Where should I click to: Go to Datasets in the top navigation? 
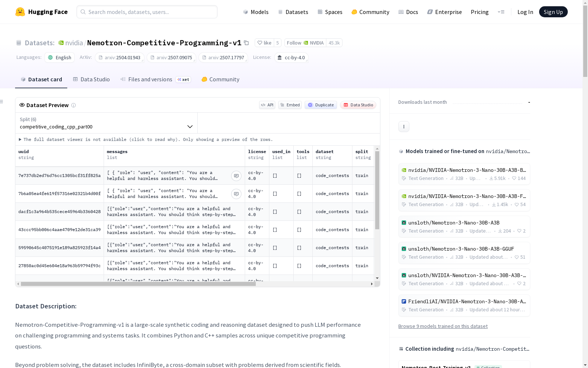pos(293,12)
